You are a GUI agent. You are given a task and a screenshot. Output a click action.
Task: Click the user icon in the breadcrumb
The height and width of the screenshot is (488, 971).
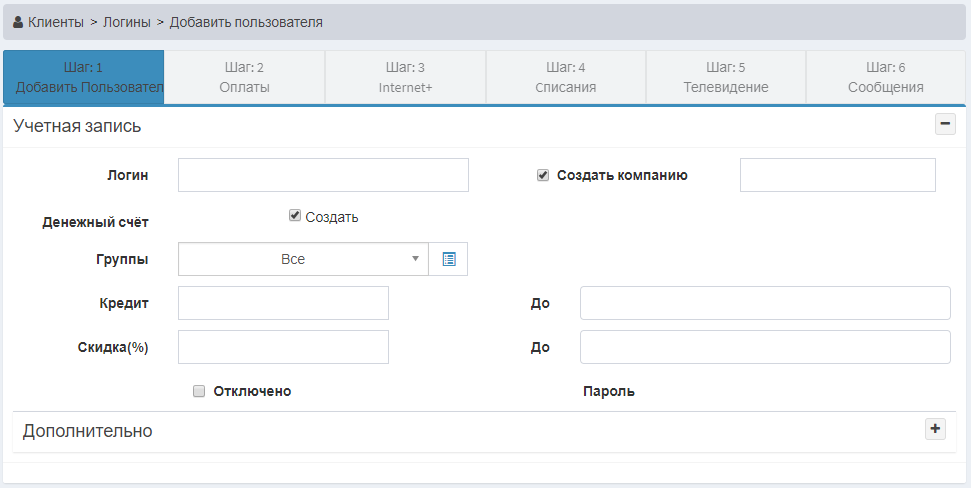(x=18, y=21)
